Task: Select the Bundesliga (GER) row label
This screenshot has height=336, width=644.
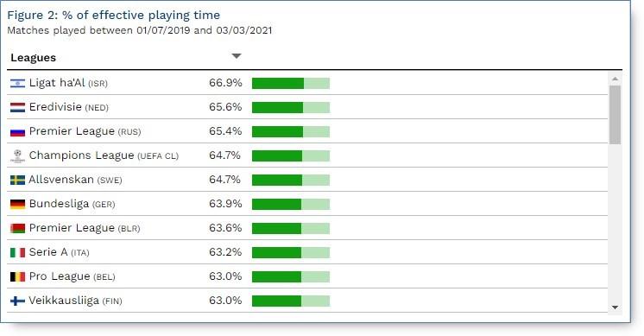Action: point(72,204)
